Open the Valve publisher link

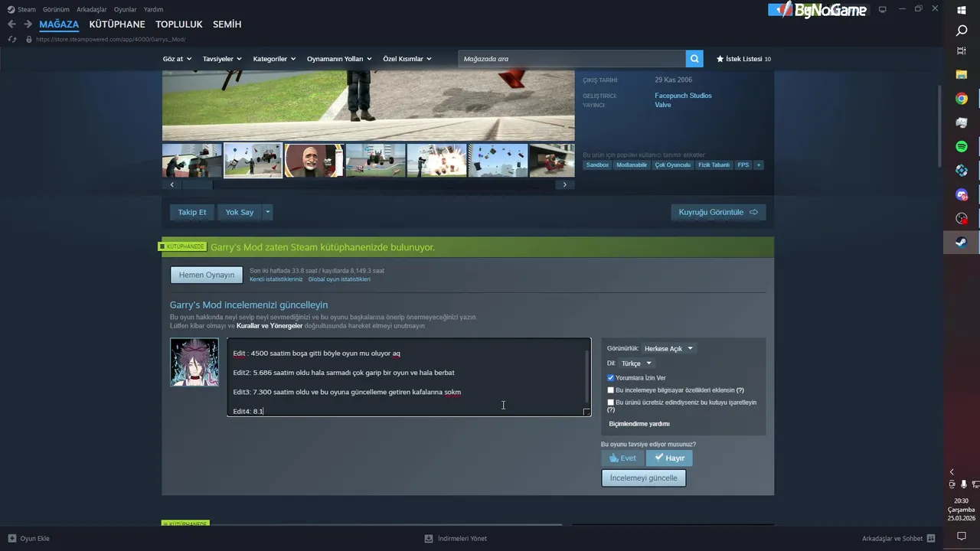pos(663,105)
